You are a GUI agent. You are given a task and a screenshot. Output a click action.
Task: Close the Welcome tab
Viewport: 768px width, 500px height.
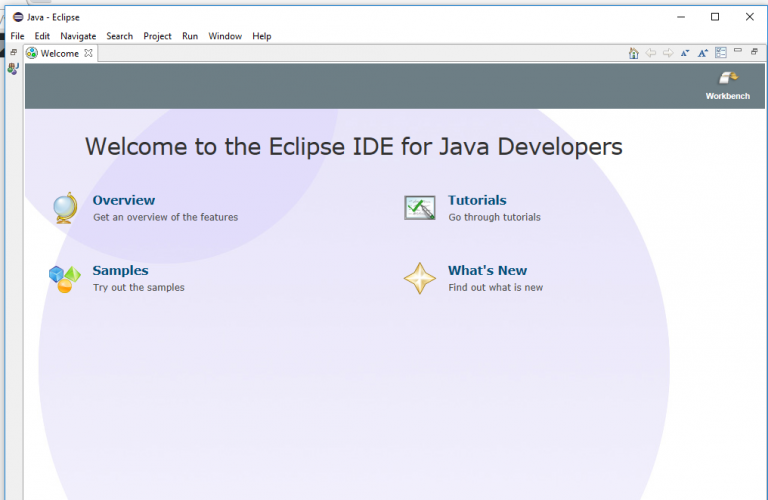88,53
